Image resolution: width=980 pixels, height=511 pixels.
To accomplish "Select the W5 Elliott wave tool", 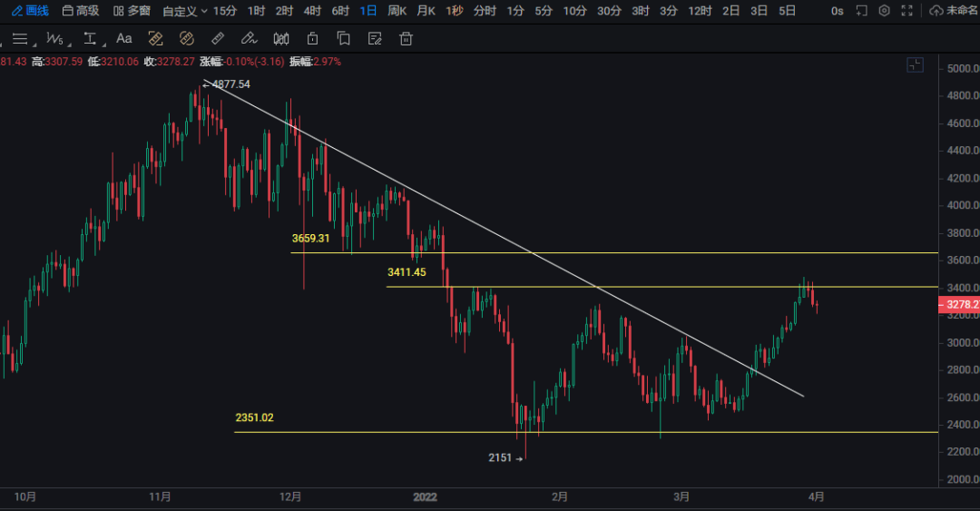I will [x=55, y=39].
